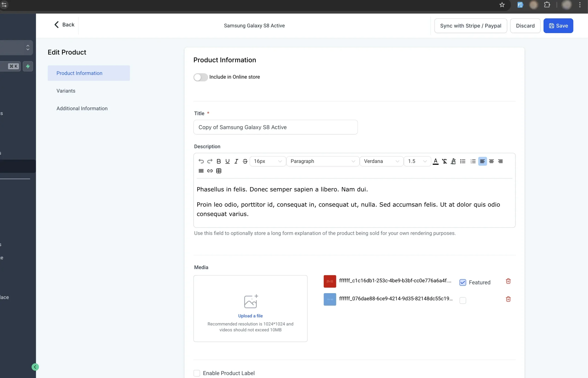Uncheck Featured for first media file
Viewport: 588px width, 378px height.
point(462,283)
